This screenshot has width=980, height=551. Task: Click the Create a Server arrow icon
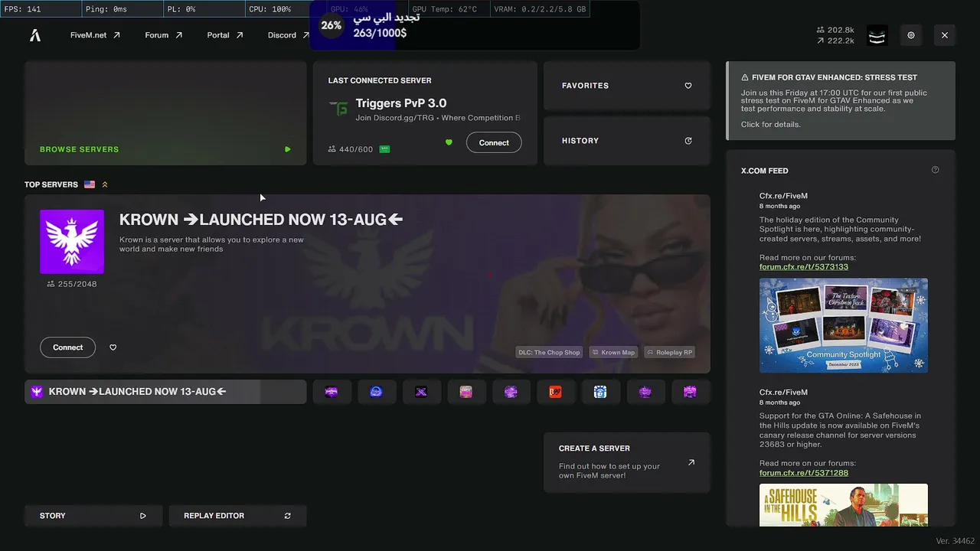click(x=691, y=462)
